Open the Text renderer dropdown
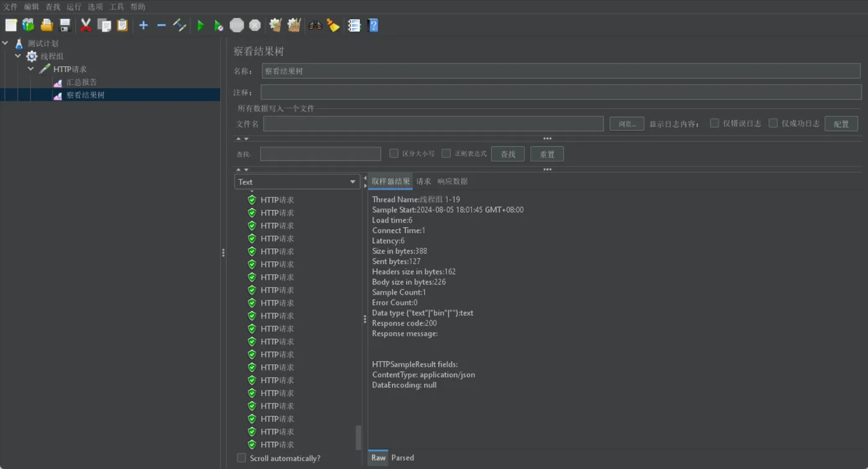This screenshot has width=868, height=469. [x=297, y=182]
